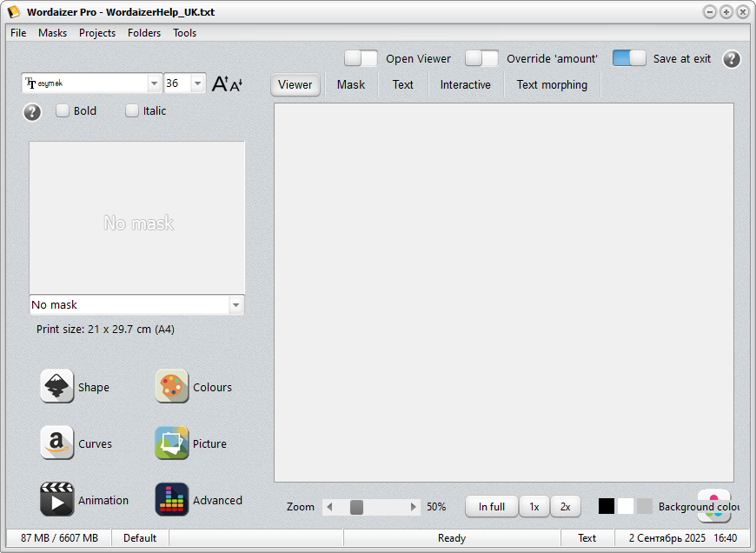This screenshot has width=756, height=553.
Task: Select the grey background colour swatch
Action: (x=645, y=506)
